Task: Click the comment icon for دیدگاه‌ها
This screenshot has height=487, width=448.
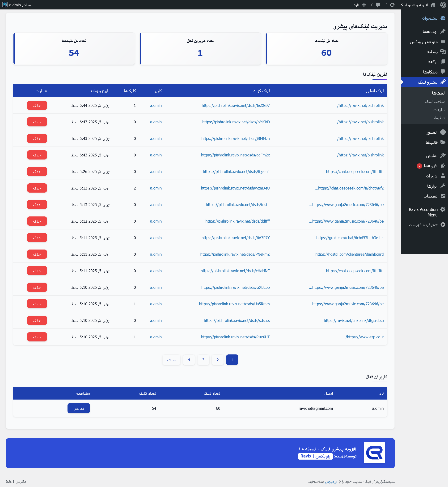Action: pos(443,72)
